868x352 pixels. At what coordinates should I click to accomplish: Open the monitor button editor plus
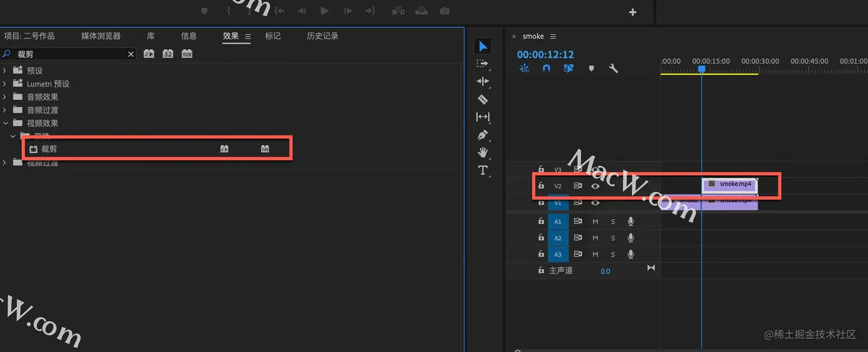coord(633,12)
